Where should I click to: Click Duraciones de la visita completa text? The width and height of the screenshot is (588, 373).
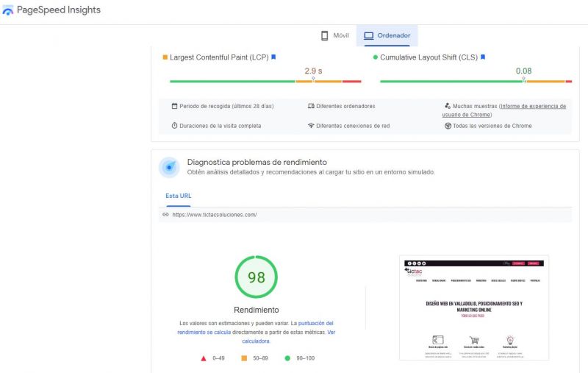(x=220, y=126)
